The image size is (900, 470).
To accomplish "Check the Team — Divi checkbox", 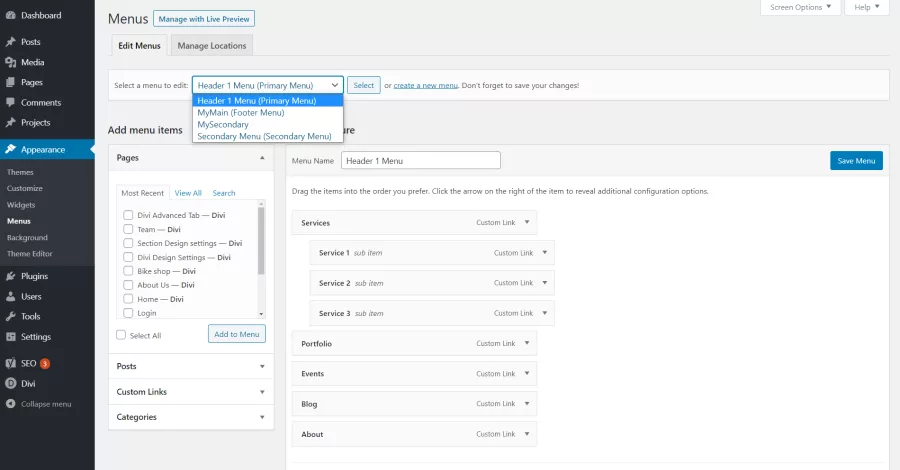I will 128,229.
